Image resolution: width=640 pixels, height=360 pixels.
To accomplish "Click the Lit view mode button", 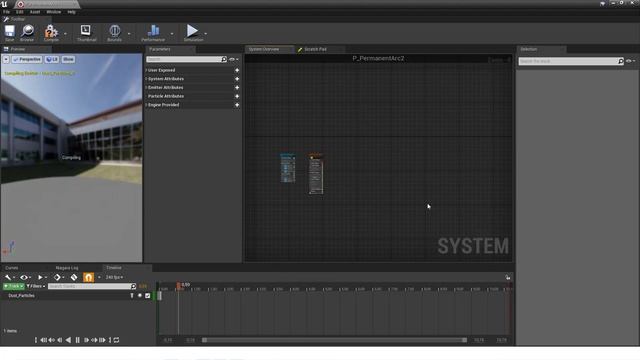I will coord(52,60).
